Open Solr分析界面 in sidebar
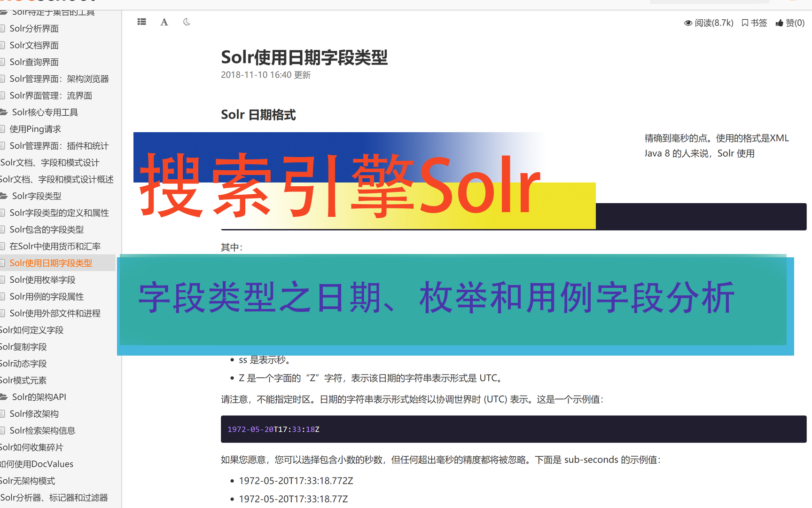This screenshot has height=508, width=812. coord(34,29)
